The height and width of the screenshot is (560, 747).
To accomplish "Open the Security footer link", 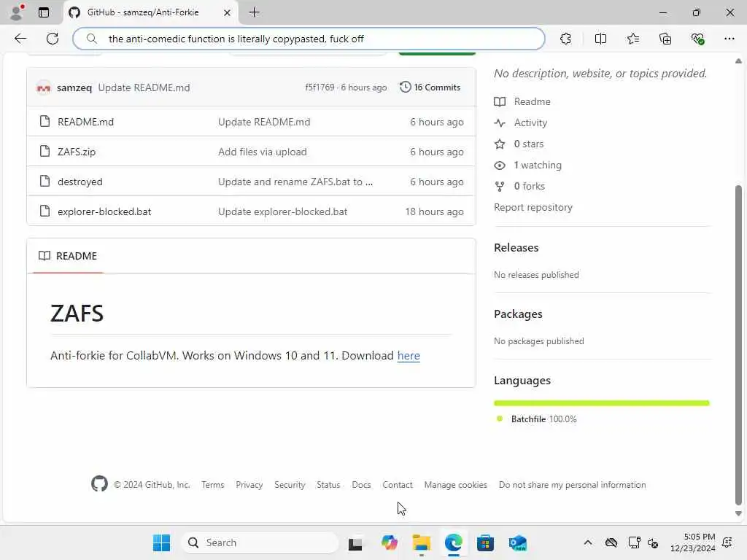I will (290, 485).
